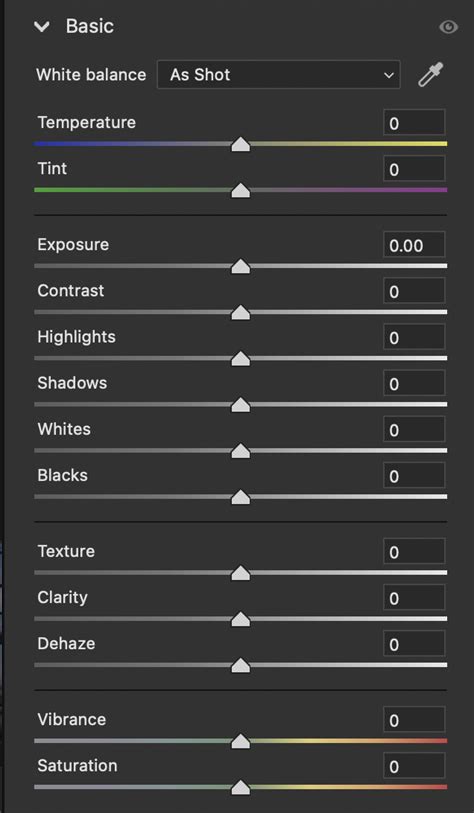Select the white balance eyedropper tool
Image resolution: width=474 pixels, height=813 pixels.
(x=430, y=75)
